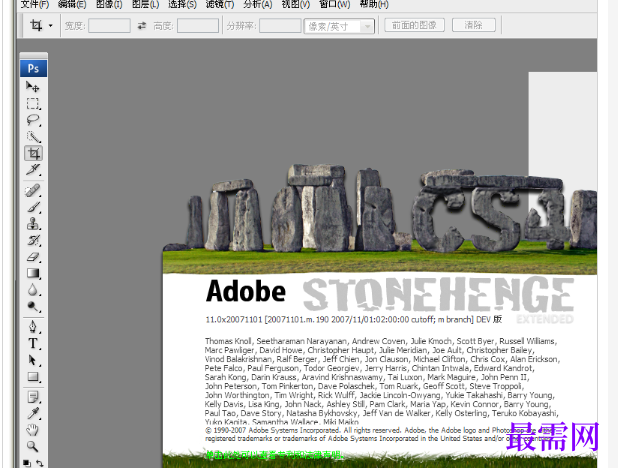Select the Eyedropper tool
The height and width of the screenshot is (468, 618).
[x=33, y=413]
